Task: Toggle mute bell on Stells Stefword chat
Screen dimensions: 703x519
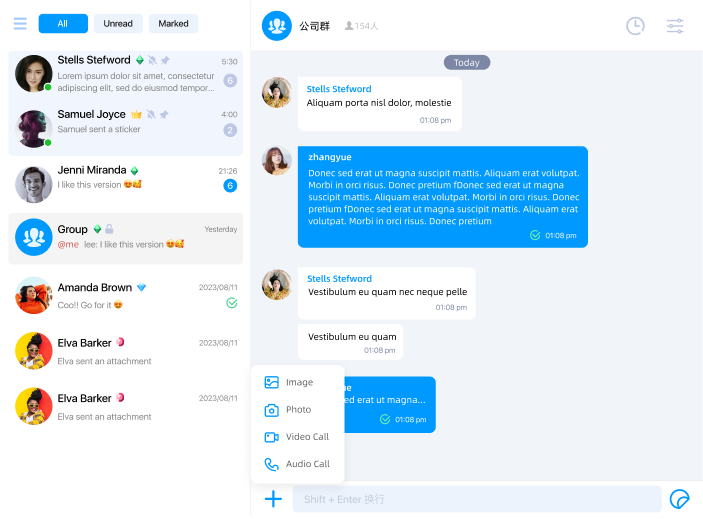Action: coord(152,60)
